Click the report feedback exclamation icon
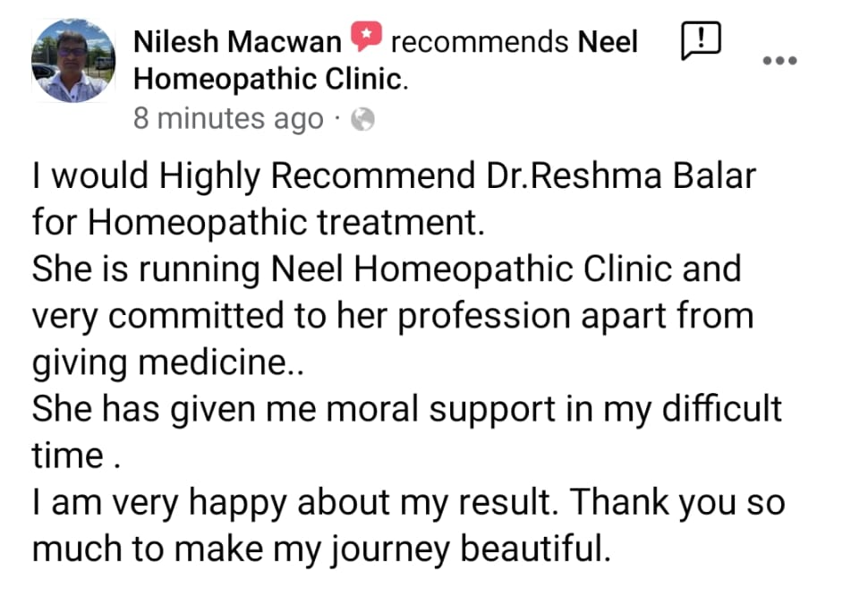The height and width of the screenshot is (614, 868). tap(702, 41)
